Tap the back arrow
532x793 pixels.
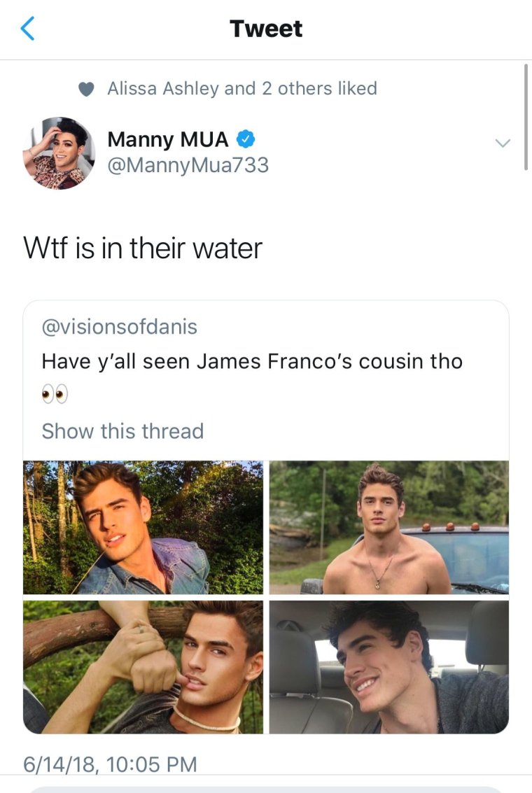(x=28, y=29)
